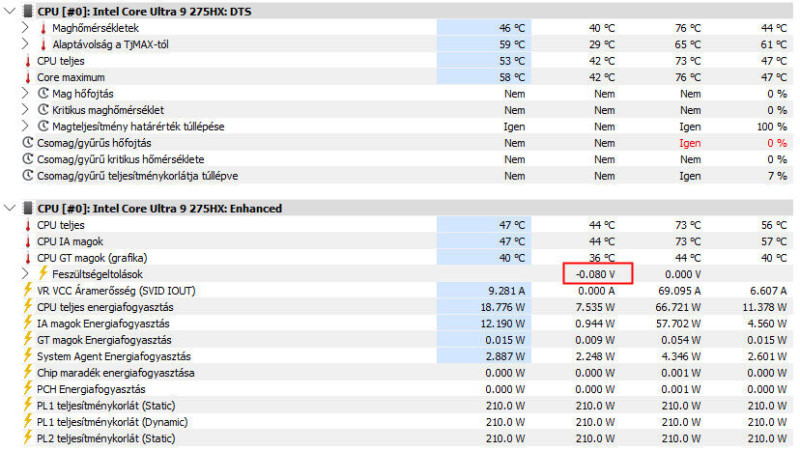Click lightning icon beside GT magok Energiafogyasztás
Screen dimensions: 800x451
(x=28, y=339)
